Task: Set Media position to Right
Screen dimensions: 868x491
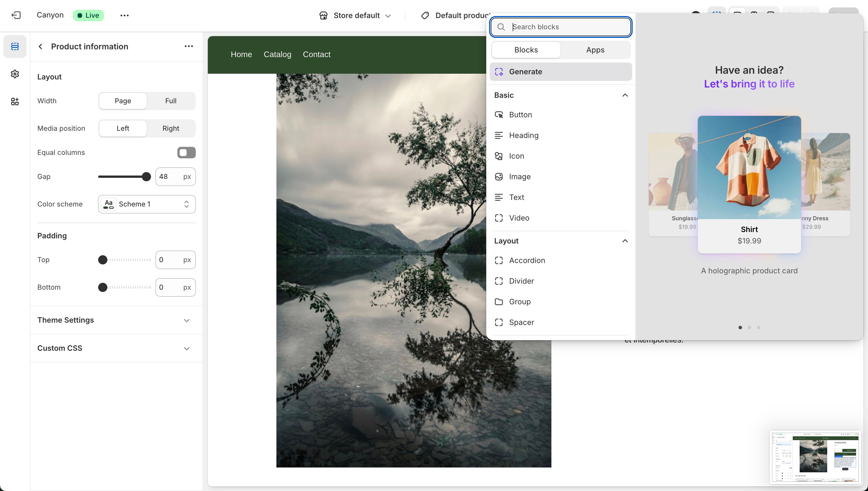Action: tap(171, 128)
